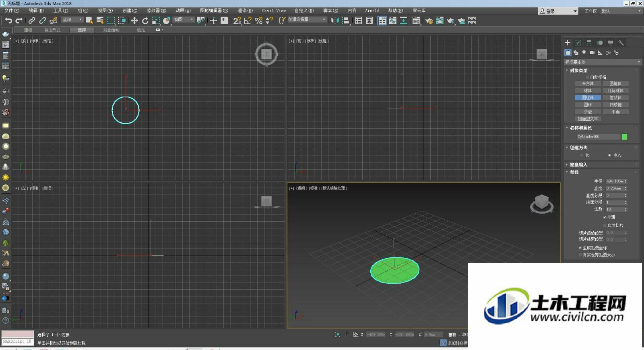Toggle Window/Crossing selection mode

pos(122,21)
